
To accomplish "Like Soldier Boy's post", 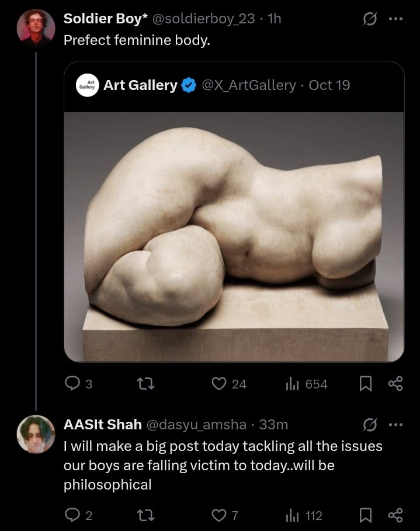I will coord(218,384).
